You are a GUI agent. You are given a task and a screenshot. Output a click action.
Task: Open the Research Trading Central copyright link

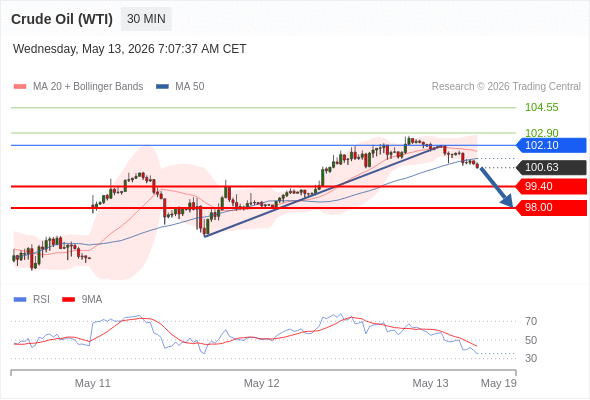click(x=506, y=87)
